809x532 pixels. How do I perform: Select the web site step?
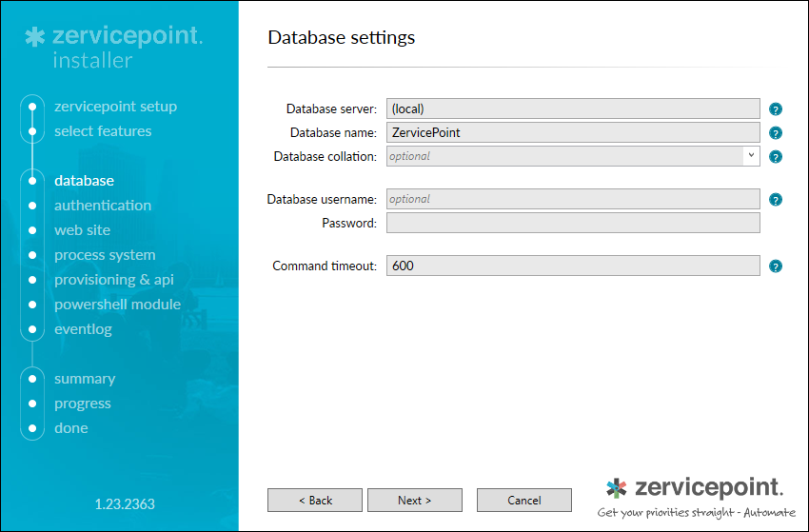click(82, 230)
